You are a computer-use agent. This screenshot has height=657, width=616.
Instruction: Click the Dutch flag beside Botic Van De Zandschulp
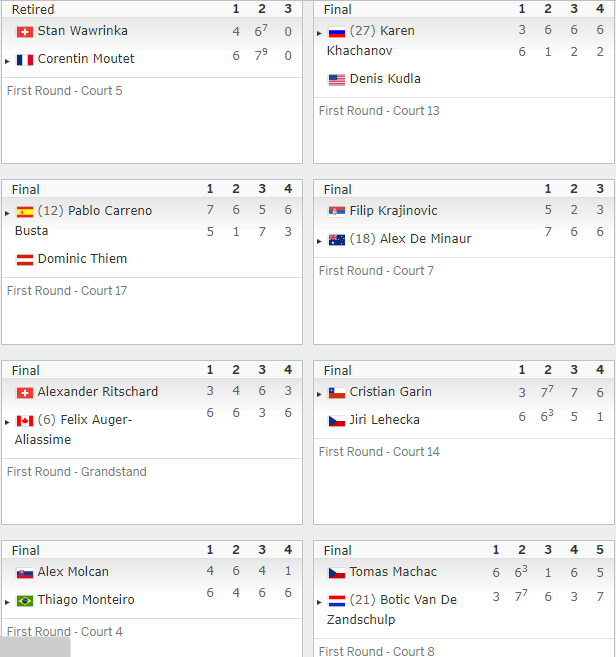pos(336,601)
